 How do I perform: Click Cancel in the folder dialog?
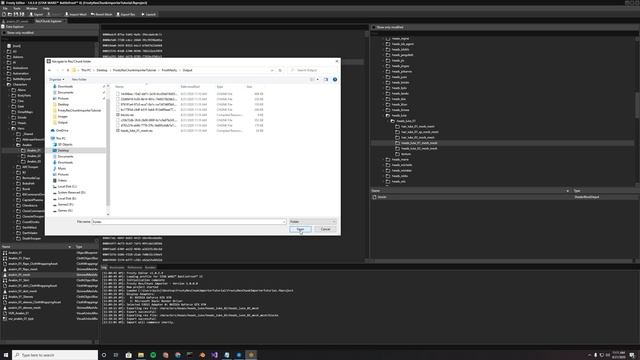(x=325, y=229)
